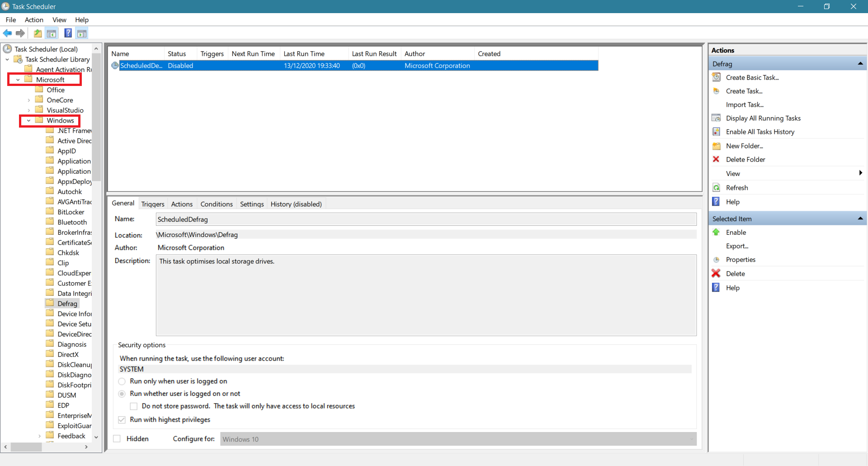Click the Forward arrow toolbar icon
868x466 pixels.
click(20, 33)
